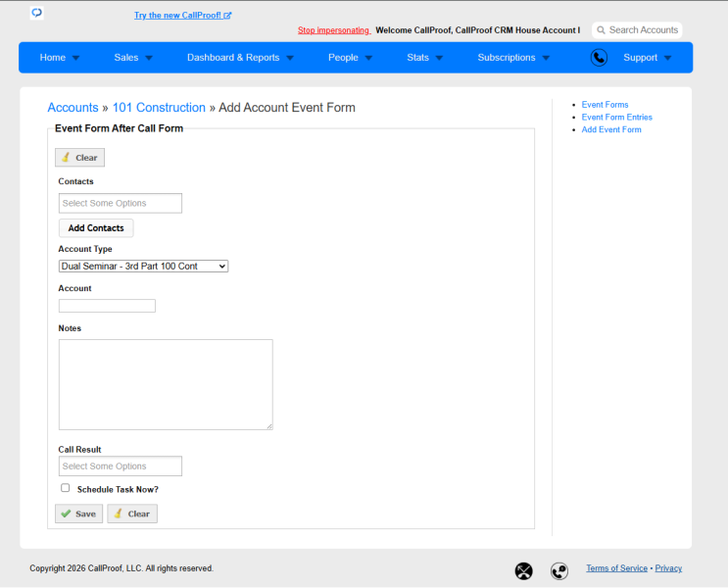
Task: Click the 'Call Result' field label
Action: tap(80, 450)
